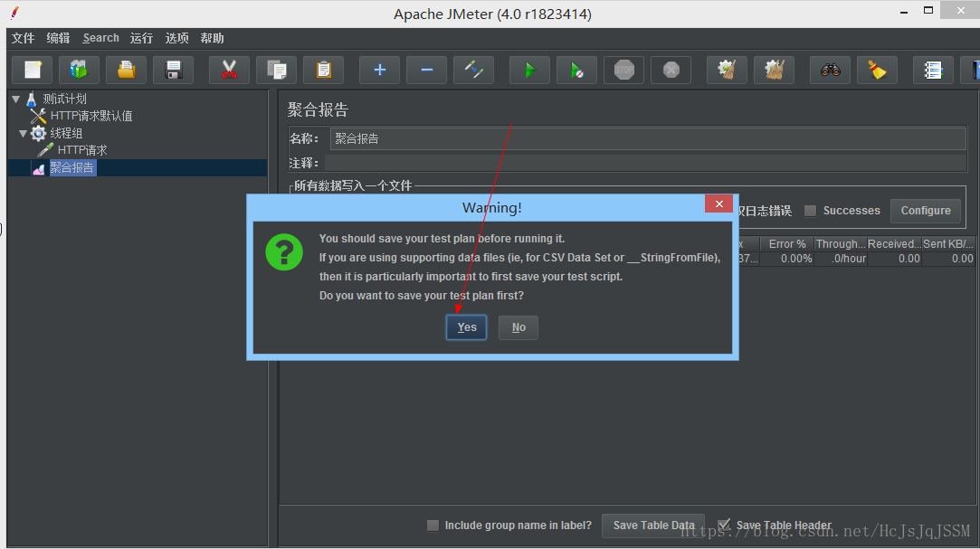Click the 线程组 gear icon
The width and height of the screenshot is (980, 549).
[39, 133]
